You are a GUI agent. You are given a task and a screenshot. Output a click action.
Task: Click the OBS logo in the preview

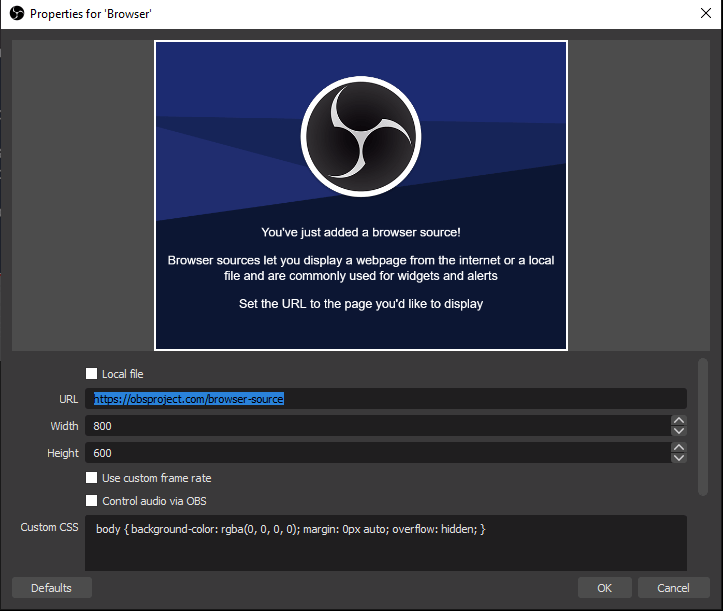pos(360,137)
